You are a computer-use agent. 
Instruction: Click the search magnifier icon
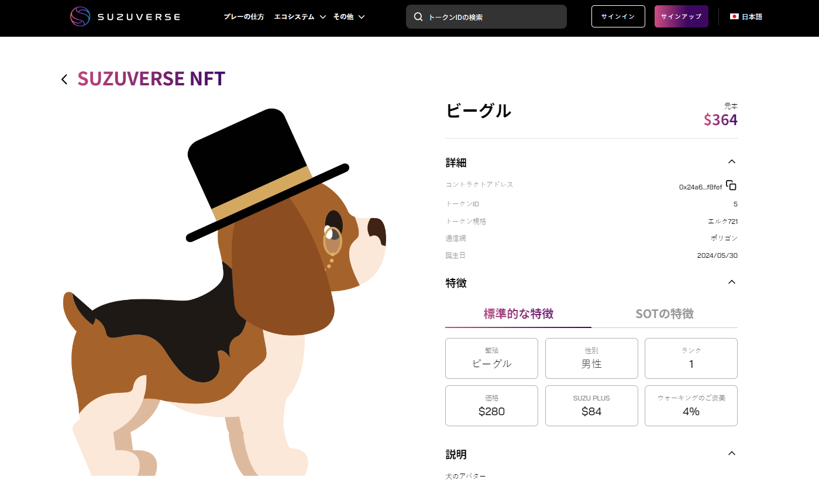418,17
